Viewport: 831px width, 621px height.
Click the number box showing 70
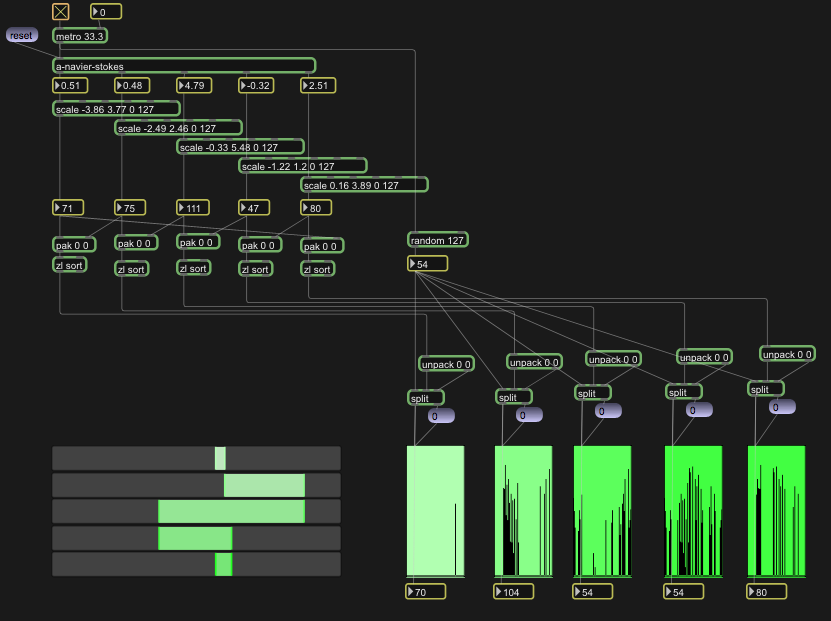point(430,592)
